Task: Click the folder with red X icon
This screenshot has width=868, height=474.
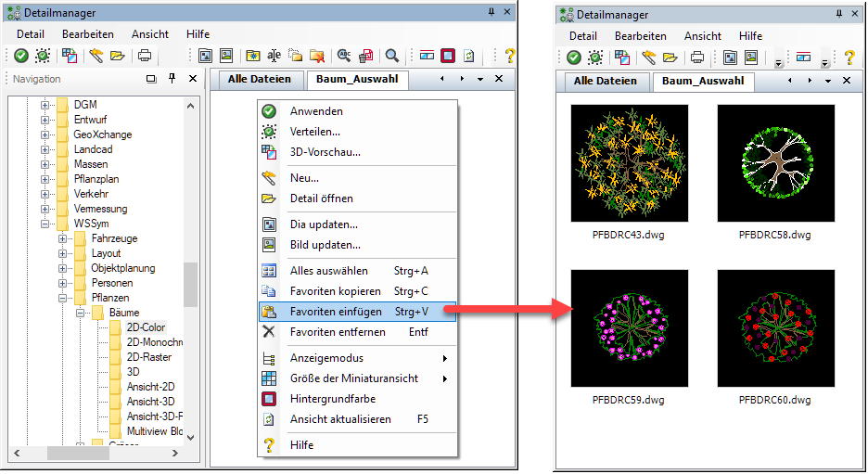Action: (x=317, y=56)
